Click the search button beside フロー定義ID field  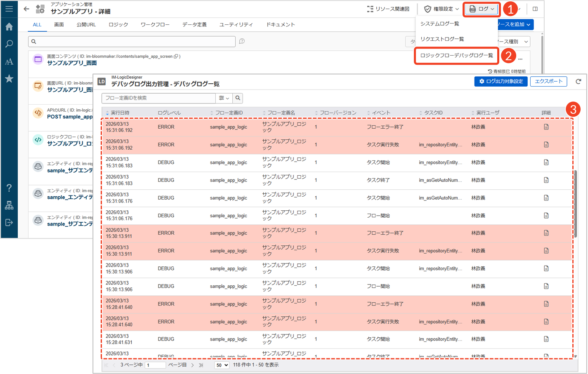(238, 98)
